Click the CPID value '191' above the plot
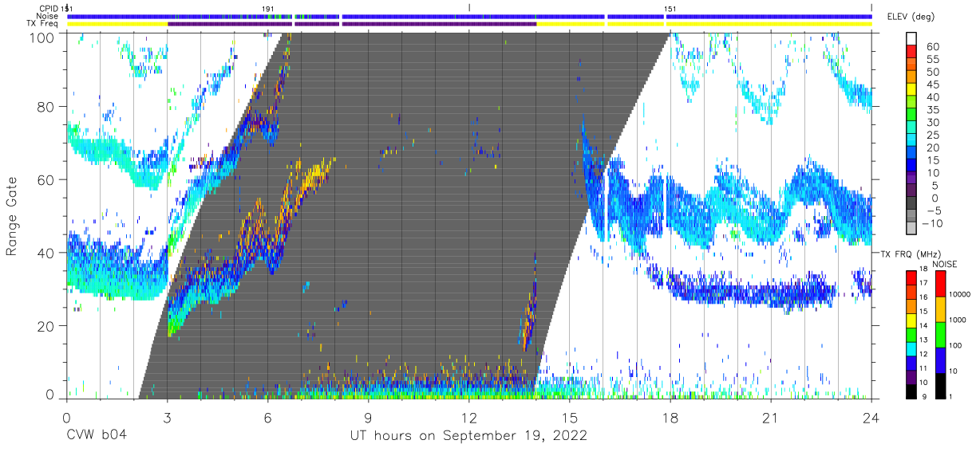 [x=269, y=8]
